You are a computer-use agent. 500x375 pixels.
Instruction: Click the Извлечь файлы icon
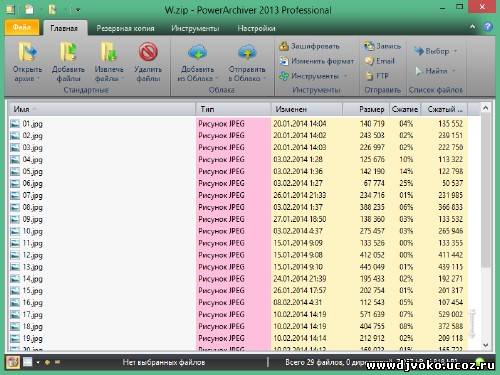click(109, 52)
